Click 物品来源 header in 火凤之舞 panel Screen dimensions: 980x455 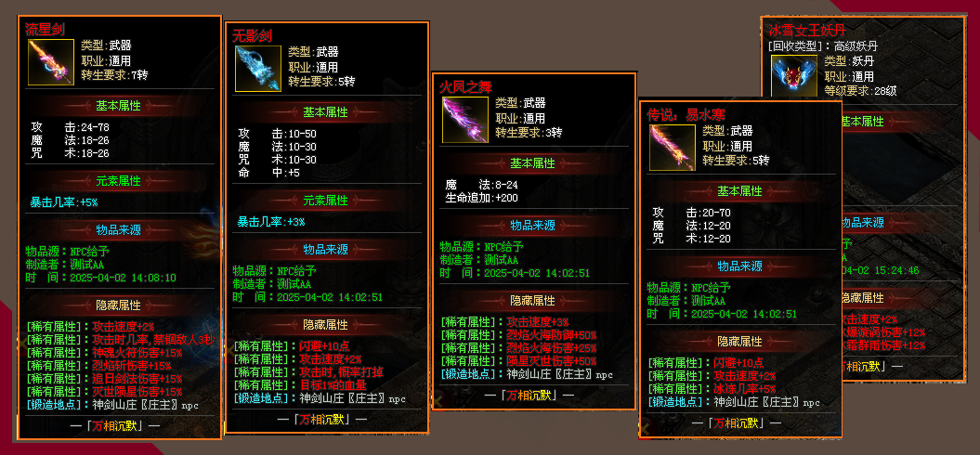(532, 225)
